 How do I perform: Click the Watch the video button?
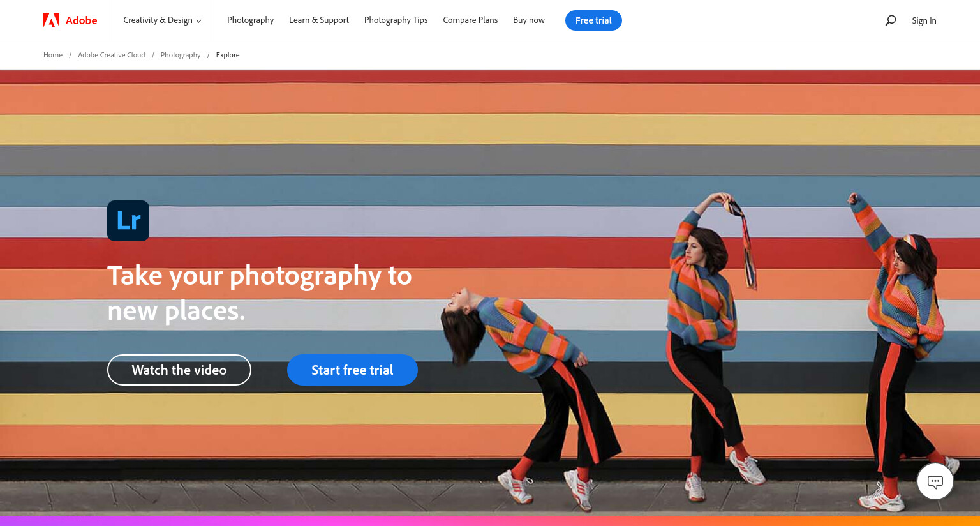coord(179,370)
